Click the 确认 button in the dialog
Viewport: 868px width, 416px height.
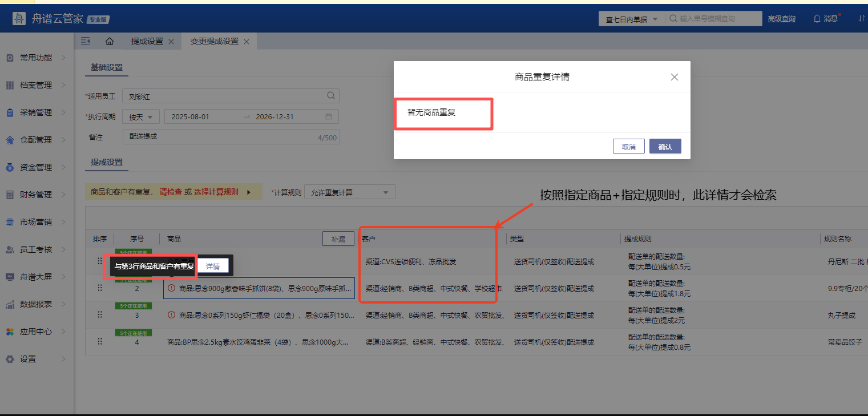(x=665, y=147)
